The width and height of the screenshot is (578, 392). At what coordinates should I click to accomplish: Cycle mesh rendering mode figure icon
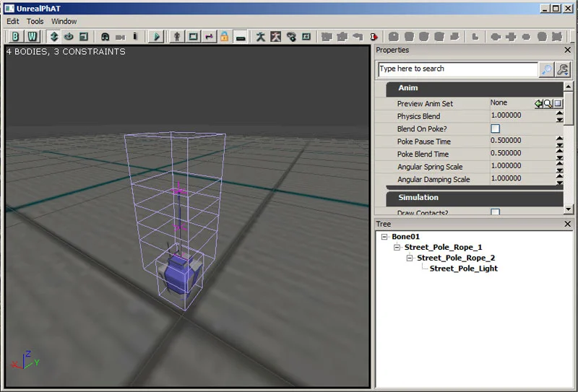click(177, 37)
